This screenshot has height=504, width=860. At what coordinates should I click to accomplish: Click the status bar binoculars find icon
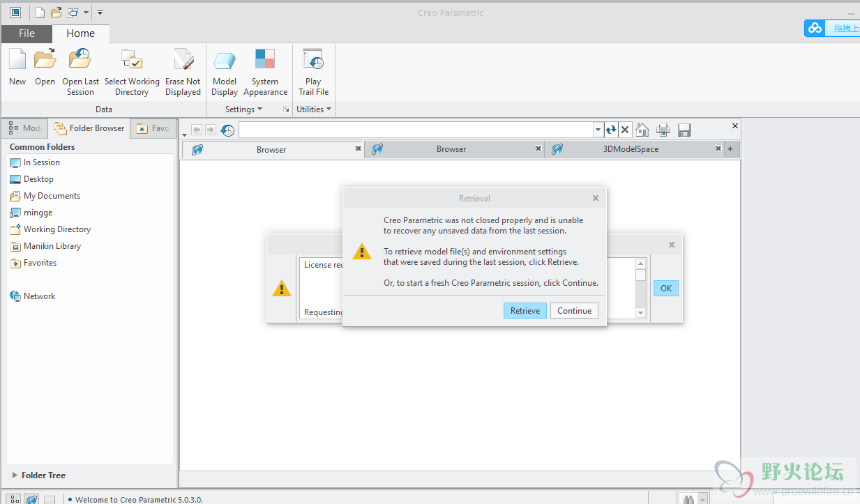[688, 499]
